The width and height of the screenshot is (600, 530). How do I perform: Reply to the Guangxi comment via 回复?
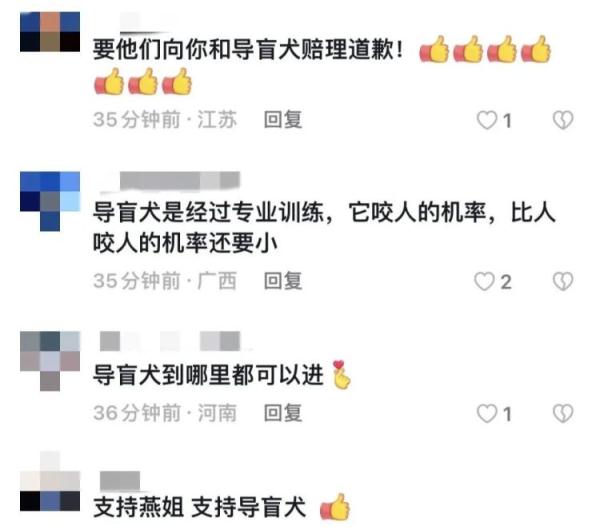tap(283, 281)
